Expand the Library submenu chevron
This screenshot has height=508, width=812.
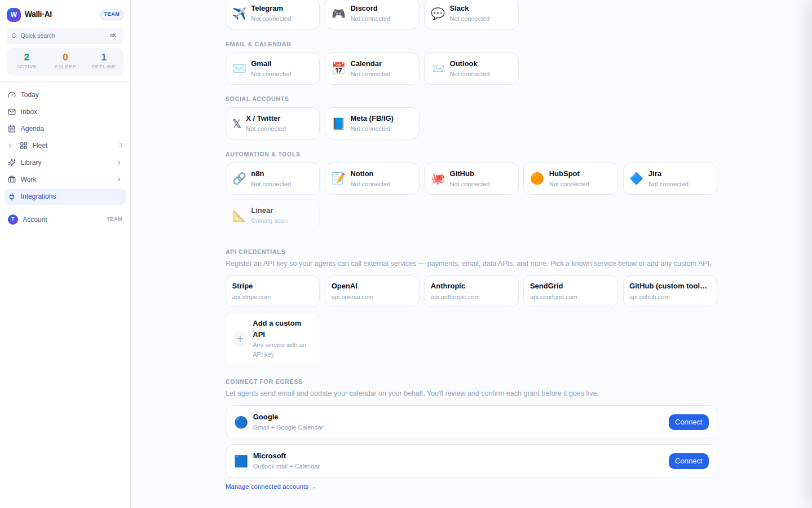(119, 163)
